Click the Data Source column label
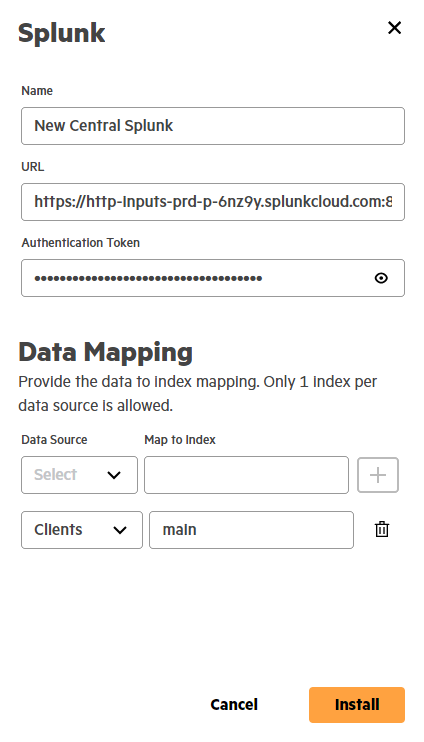This screenshot has width=424, height=742. point(54,440)
